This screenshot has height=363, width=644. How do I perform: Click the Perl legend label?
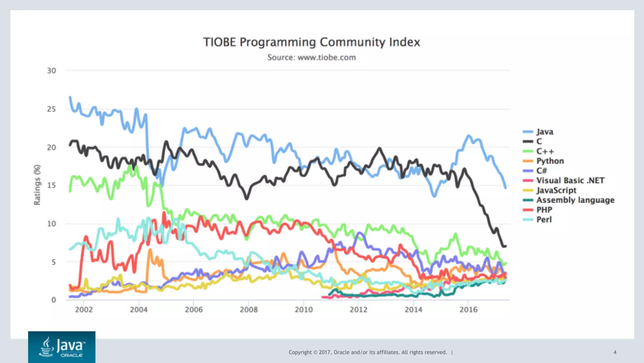pyautogui.click(x=544, y=220)
